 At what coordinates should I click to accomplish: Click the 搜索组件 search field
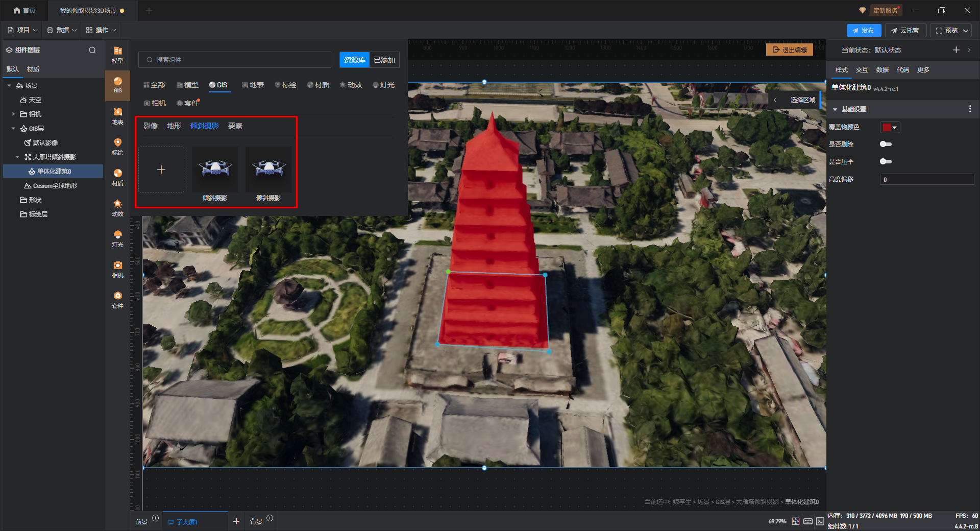(x=235, y=60)
